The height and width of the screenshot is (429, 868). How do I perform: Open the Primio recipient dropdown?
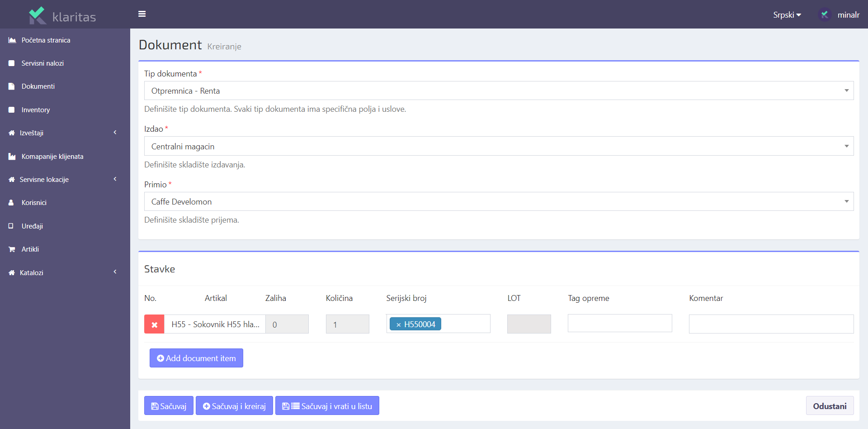[498, 202]
